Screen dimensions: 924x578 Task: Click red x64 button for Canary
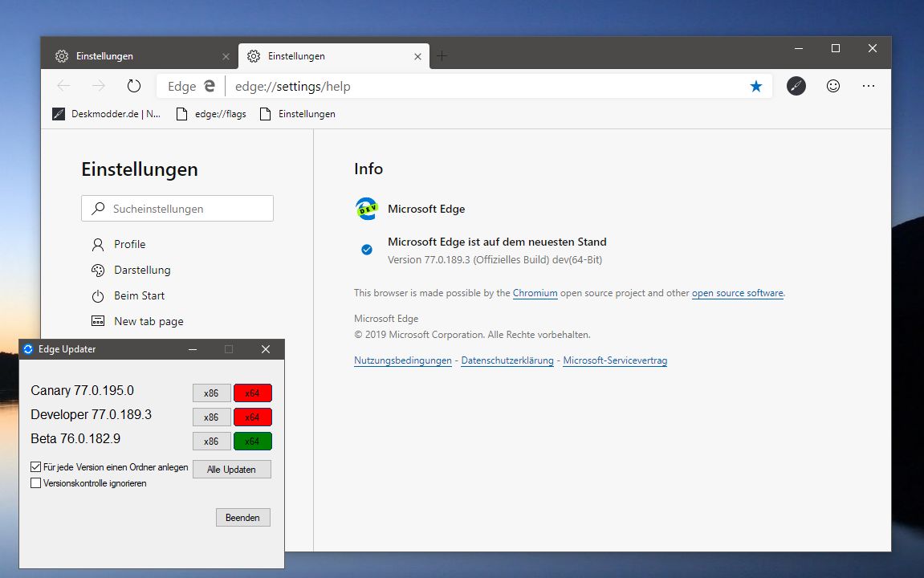point(253,393)
